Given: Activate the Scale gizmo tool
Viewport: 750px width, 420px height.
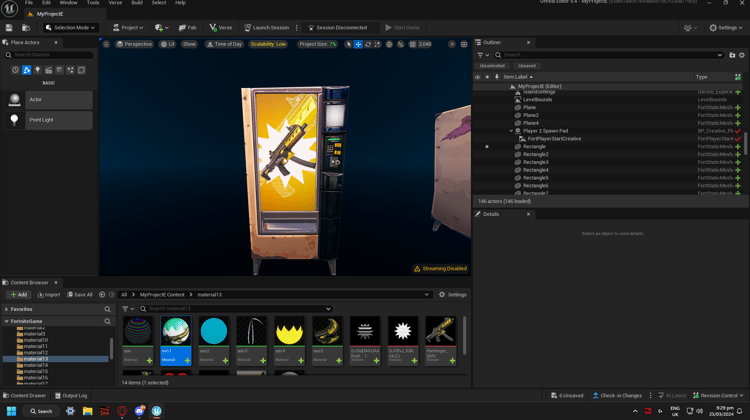Looking at the screenshot, I should (377, 44).
